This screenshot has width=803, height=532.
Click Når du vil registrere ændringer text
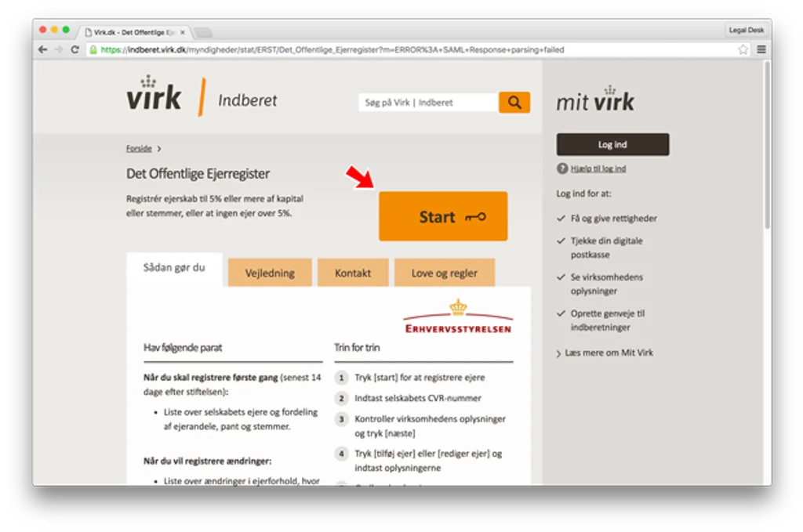[x=207, y=461]
